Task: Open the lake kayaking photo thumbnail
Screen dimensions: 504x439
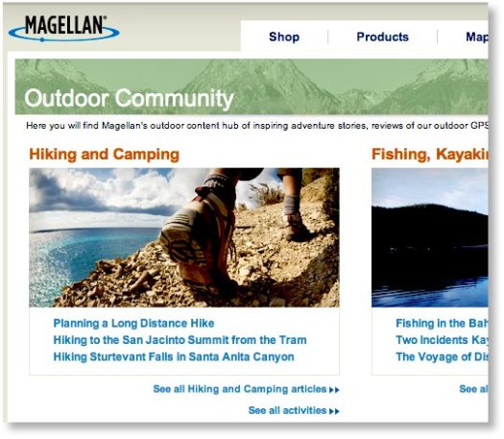Action: [x=430, y=237]
